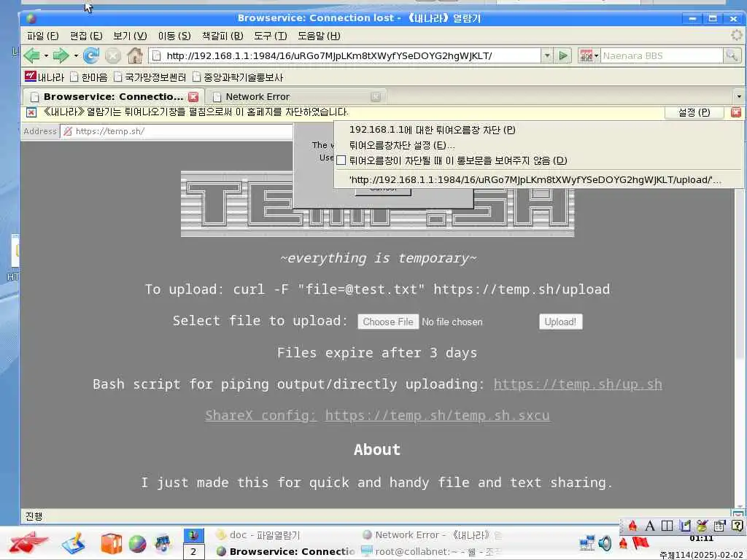This screenshot has height=560, width=747.
Task: Expand the URL bar history dropdown
Action: click(547, 55)
